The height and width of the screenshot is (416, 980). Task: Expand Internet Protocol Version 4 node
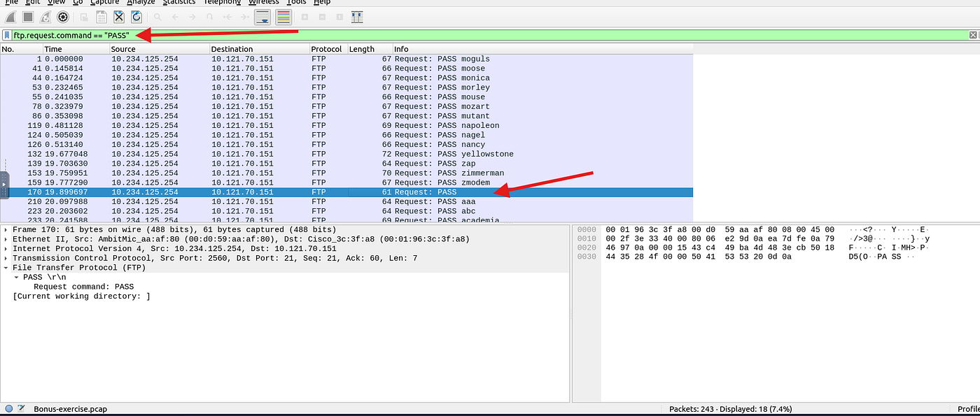pos(6,248)
